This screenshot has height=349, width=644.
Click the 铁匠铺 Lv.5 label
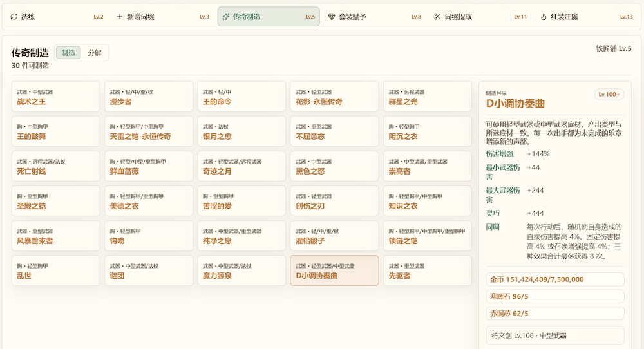pyautogui.click(x=614, y=48)
